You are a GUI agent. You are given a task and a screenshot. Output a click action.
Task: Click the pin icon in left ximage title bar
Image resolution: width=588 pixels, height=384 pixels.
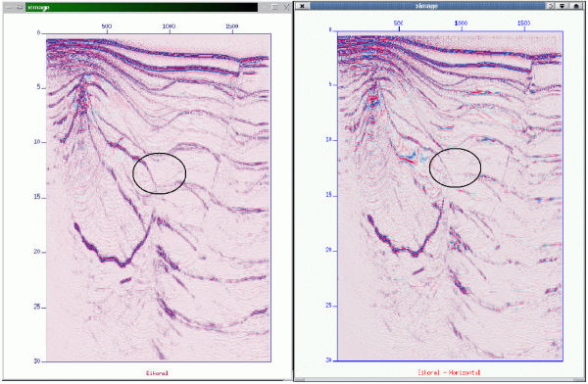tap(20, 8)
